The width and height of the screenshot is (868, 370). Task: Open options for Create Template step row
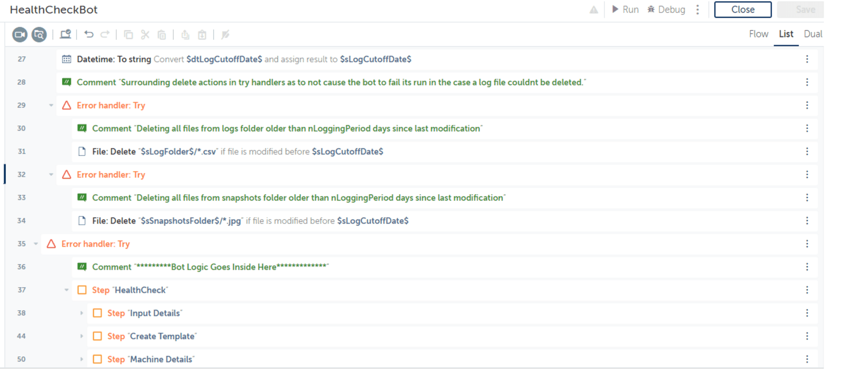tap(807, 337)
